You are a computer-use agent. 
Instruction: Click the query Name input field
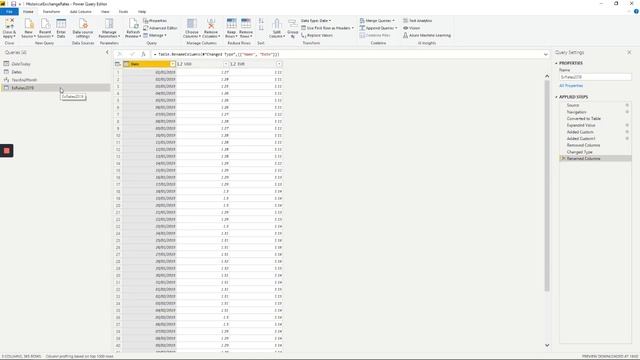595,77
